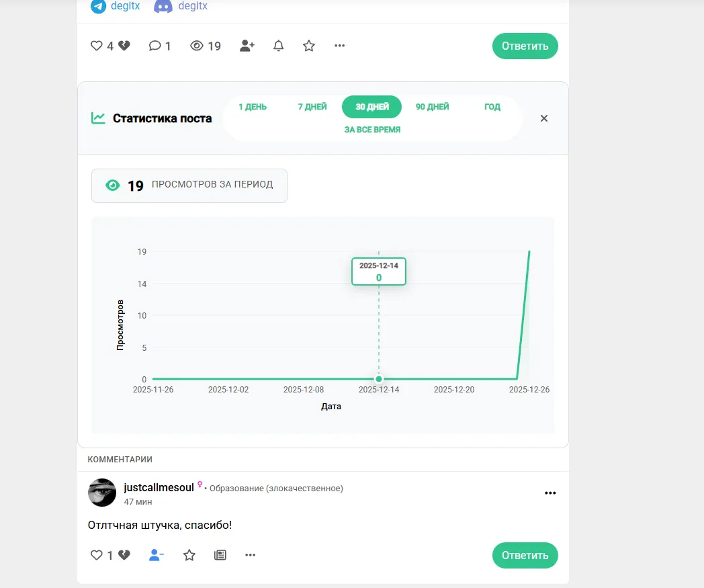Show statistics ЗА ВСЕ ВРЕМЯ
The height and width of the screenshot is (588, 704).
pos(372,130)
